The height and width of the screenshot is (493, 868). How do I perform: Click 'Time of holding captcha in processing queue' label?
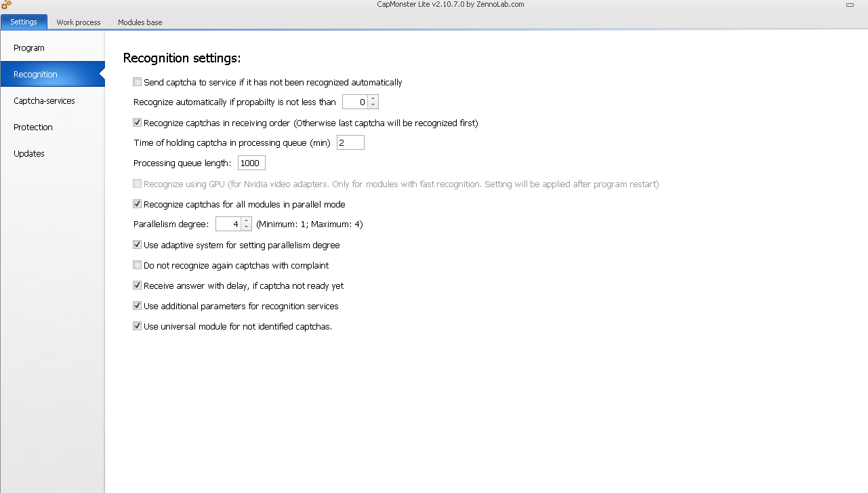click(x=232, y=143)
